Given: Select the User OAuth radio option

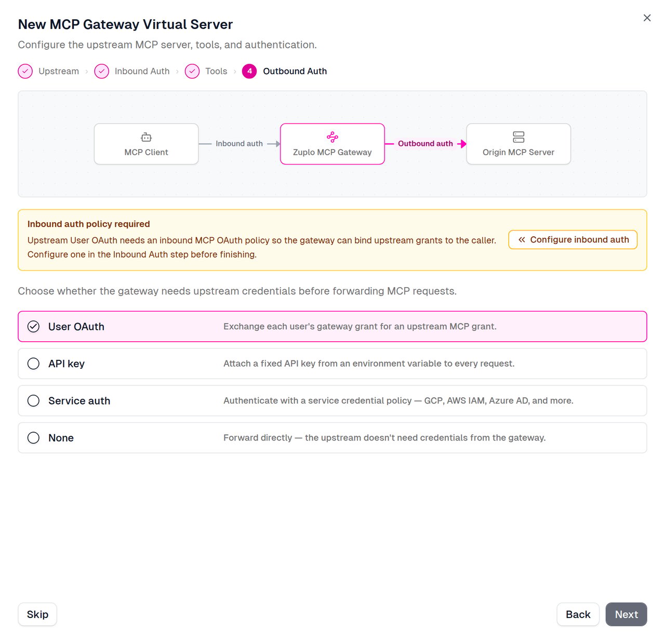Looking at the screenshot, I should tap(33, 327).
